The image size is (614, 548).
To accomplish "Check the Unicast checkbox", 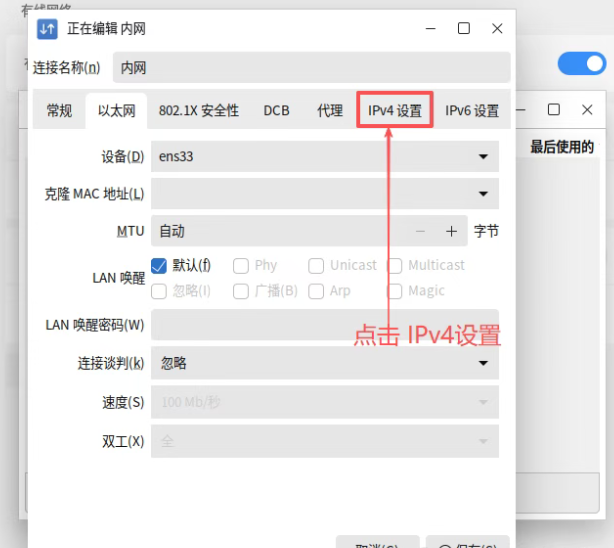I will click(316, 266).
